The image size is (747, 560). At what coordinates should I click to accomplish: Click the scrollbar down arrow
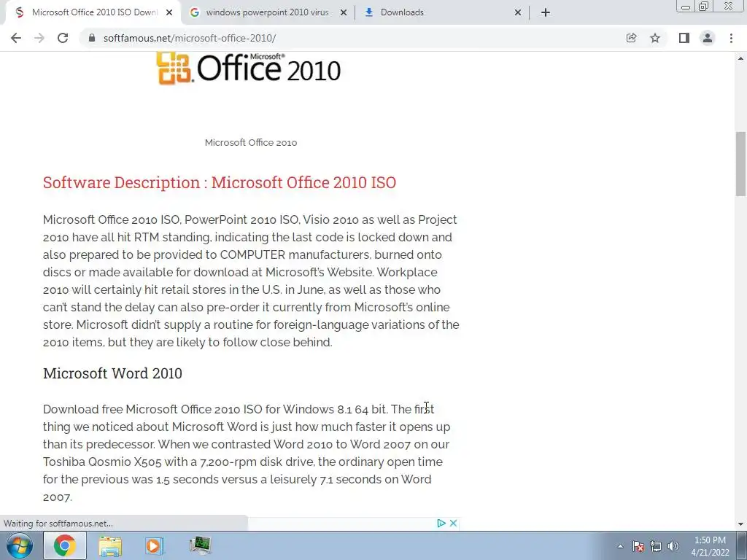740,524
